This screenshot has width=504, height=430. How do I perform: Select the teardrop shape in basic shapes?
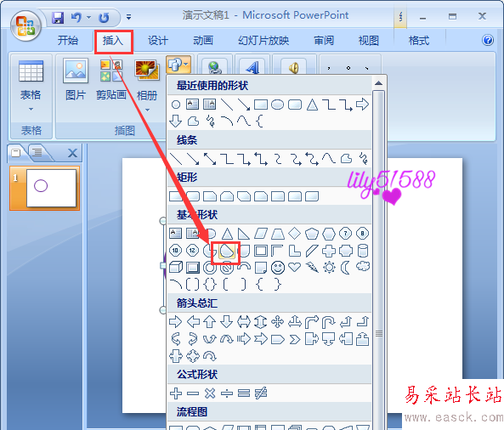(227, 251)
